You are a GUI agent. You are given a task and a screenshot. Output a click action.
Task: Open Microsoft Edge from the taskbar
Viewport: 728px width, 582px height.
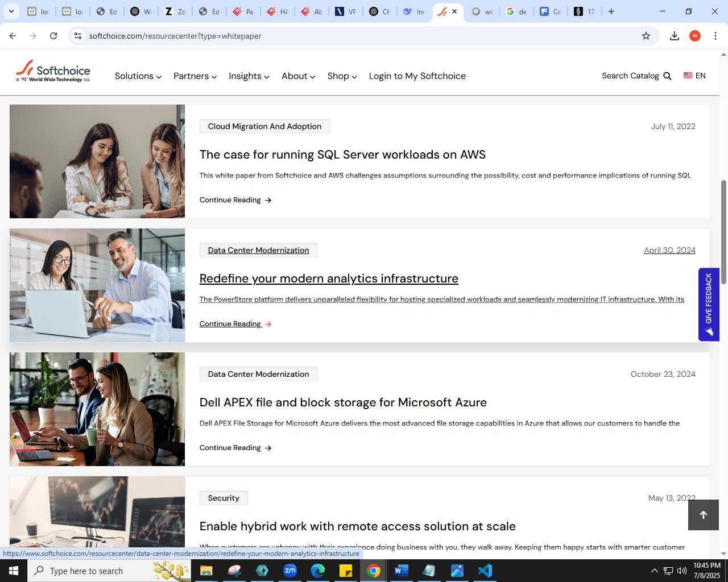[x=318, y=571]
